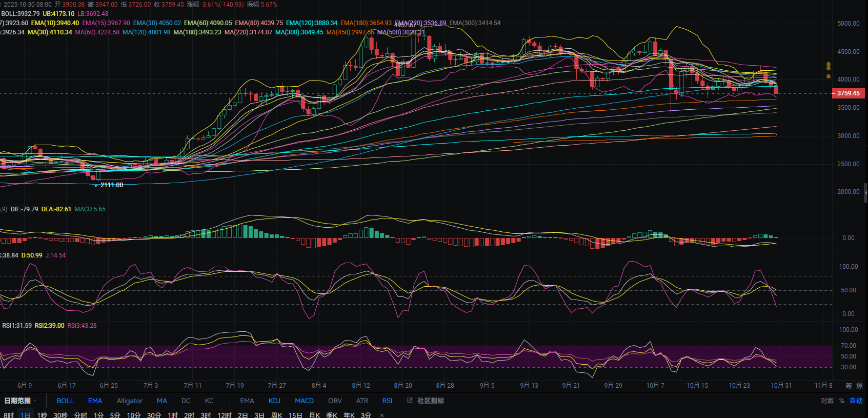Click the 2111.00 lowest price marker
This screenshot has width=868, height=418.
click(x=111, y=185)
